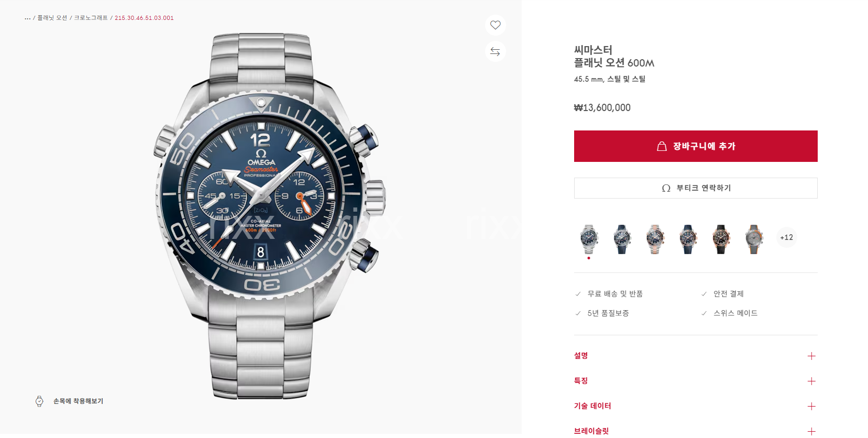The height and width of the screenshot is (438, 868).
Task: Select the black and rose gold variant
Action: 721,239
